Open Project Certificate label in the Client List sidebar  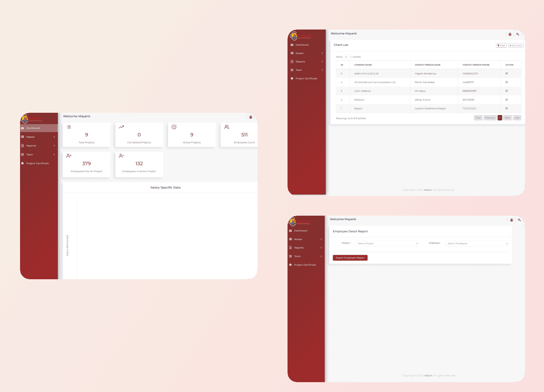click(x=306, y=79)
